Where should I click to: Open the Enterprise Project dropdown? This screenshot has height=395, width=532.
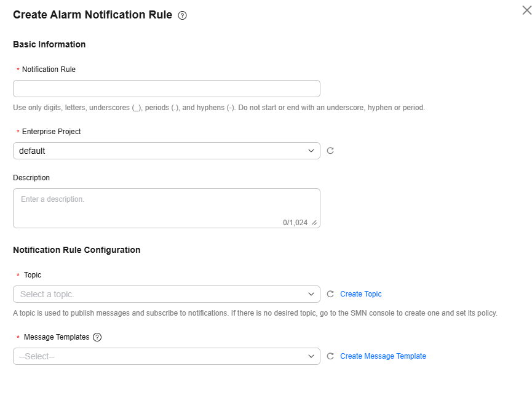(166, 151)
